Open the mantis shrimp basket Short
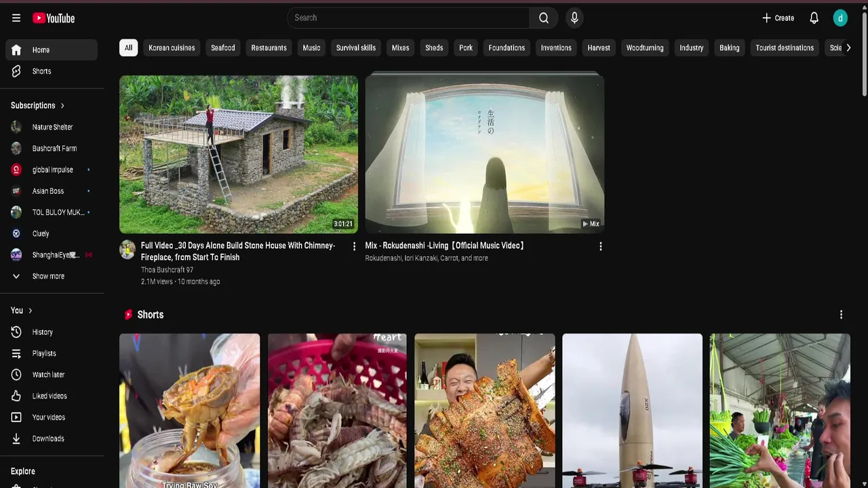The height and width of the screenshot is (488, 868). click(x=337, y=411)
